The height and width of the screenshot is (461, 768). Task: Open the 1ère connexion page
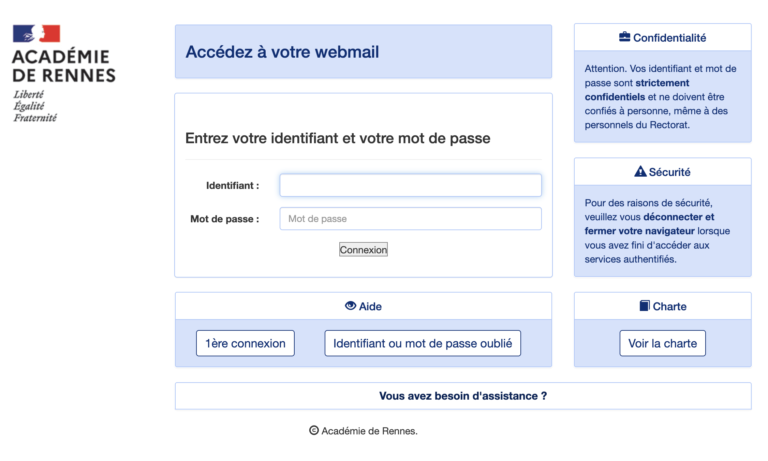pos(245,343)
